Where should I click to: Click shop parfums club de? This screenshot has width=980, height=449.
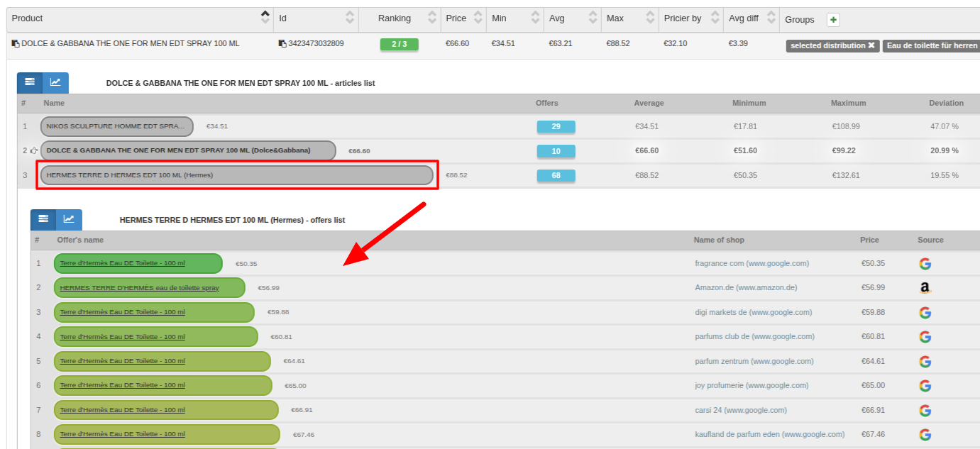[x=754, y=336]
